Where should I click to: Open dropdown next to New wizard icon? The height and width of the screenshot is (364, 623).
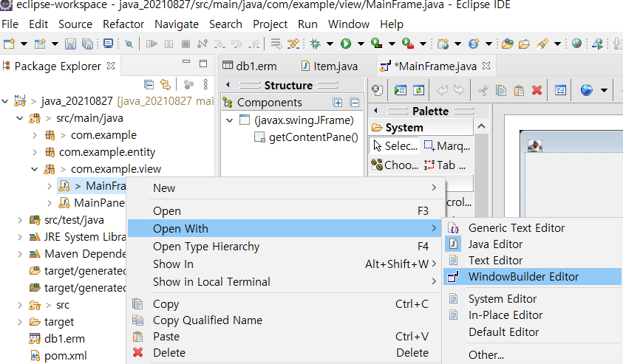24,44
